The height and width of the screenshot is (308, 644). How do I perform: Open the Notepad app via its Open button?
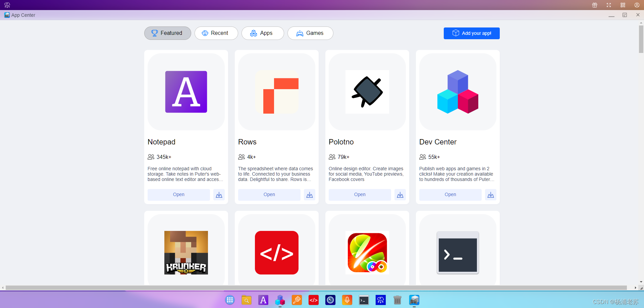click(179, 195)
